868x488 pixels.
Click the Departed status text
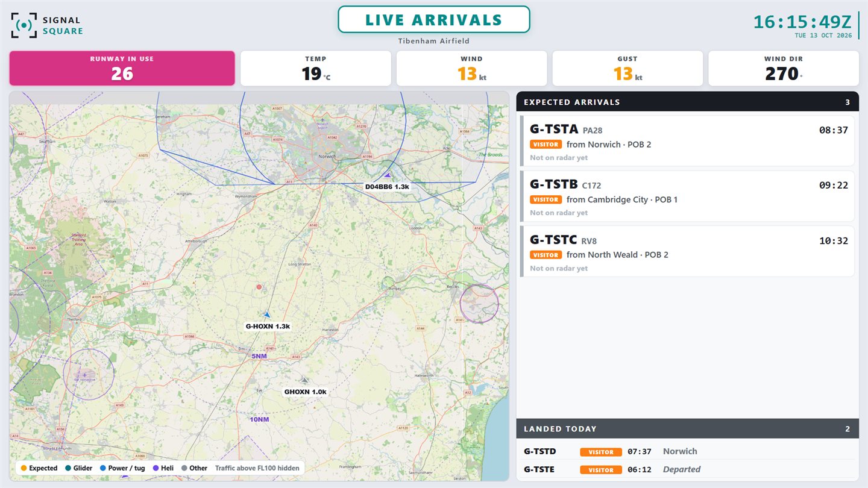tap(682, 469)
